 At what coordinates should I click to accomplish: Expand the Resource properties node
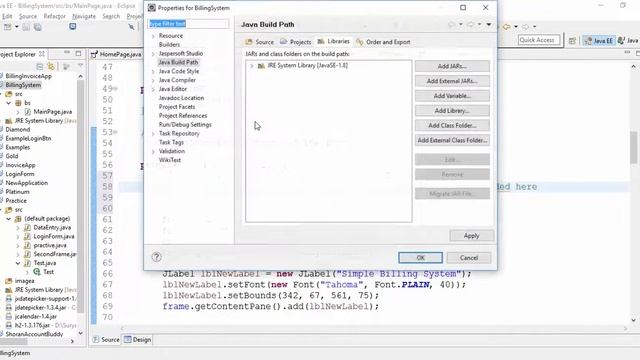pos(153,36)
